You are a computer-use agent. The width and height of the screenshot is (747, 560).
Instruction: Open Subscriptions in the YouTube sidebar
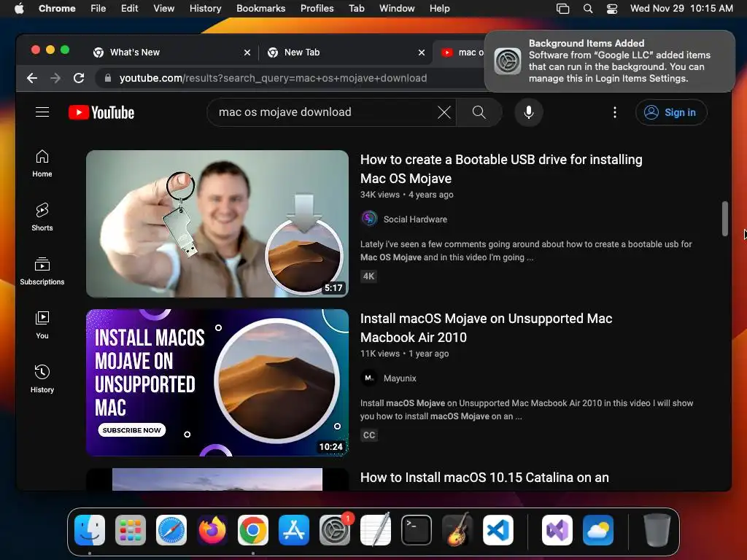pos(42,271)
